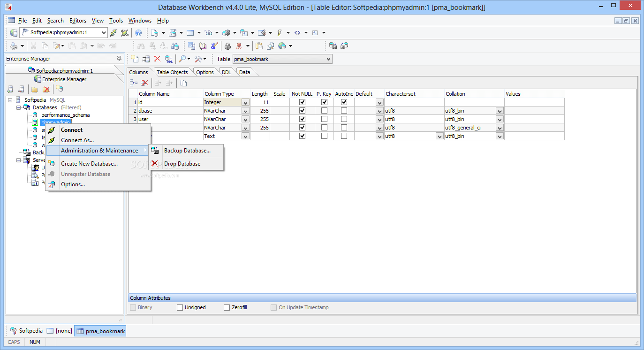The width and height of the screenshot is (644, 350).
Task: Toggle P. Key checkbox for id column
Action: [x=324, y=102]
